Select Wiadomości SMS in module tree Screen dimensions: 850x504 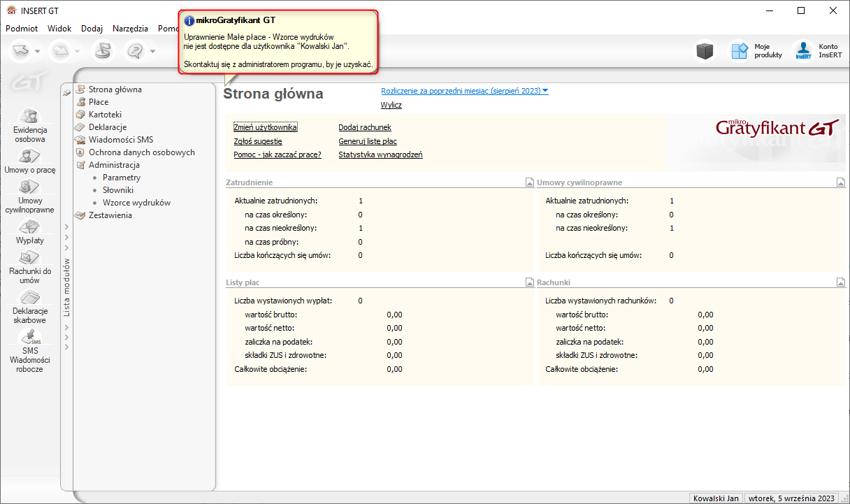[x=121, y=140]
